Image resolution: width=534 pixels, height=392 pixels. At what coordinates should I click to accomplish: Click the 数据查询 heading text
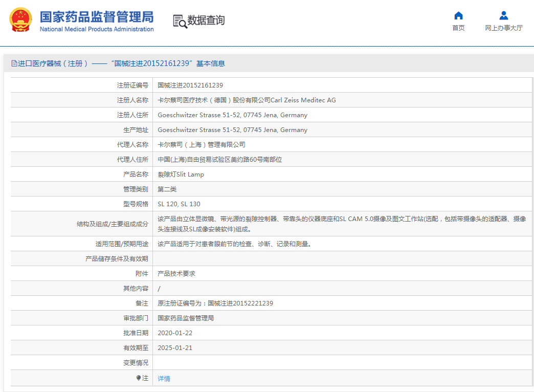206,20
